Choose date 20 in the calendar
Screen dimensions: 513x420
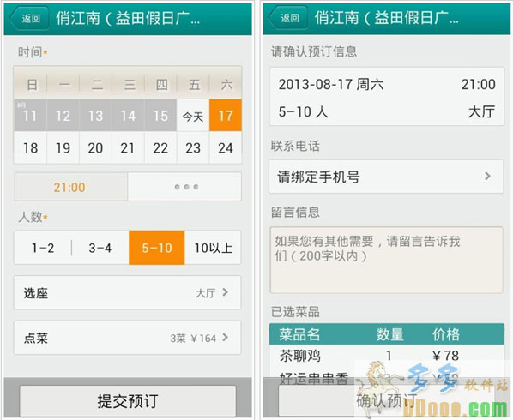click(95, 147)
